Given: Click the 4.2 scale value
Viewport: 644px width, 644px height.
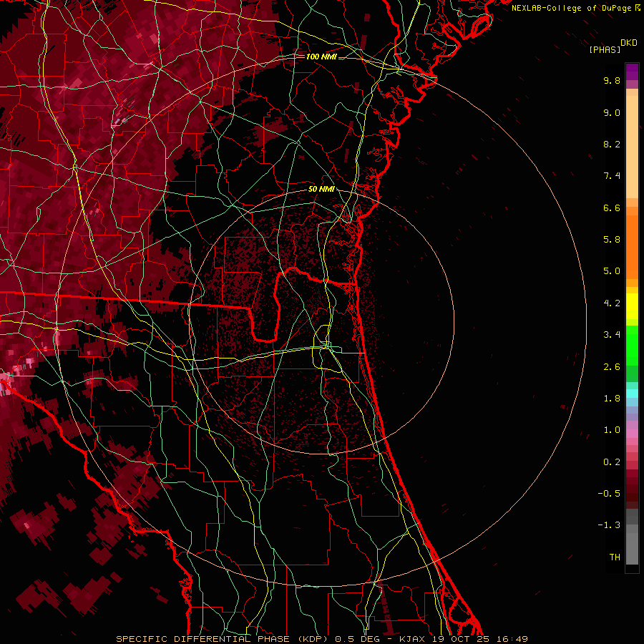Looking at the screenshot, I should click(x=612, y=303).
